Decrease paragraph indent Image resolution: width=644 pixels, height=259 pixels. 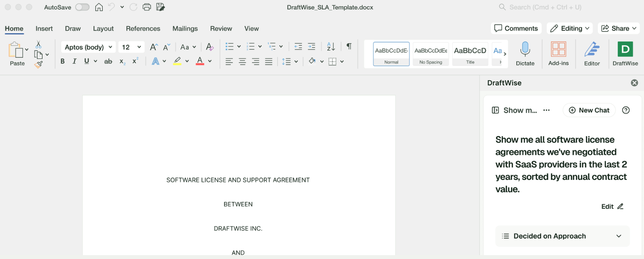pos(298,47)
